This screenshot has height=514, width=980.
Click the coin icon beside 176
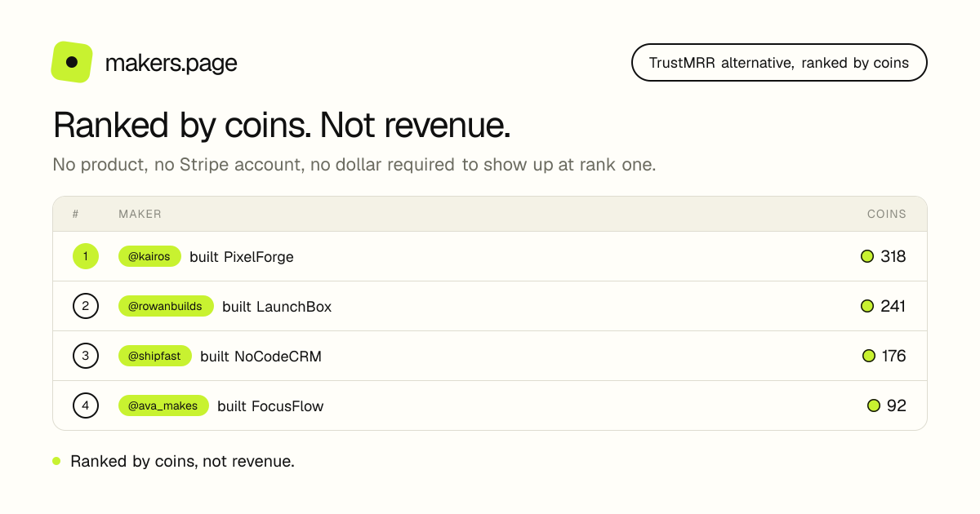(869, 356)
